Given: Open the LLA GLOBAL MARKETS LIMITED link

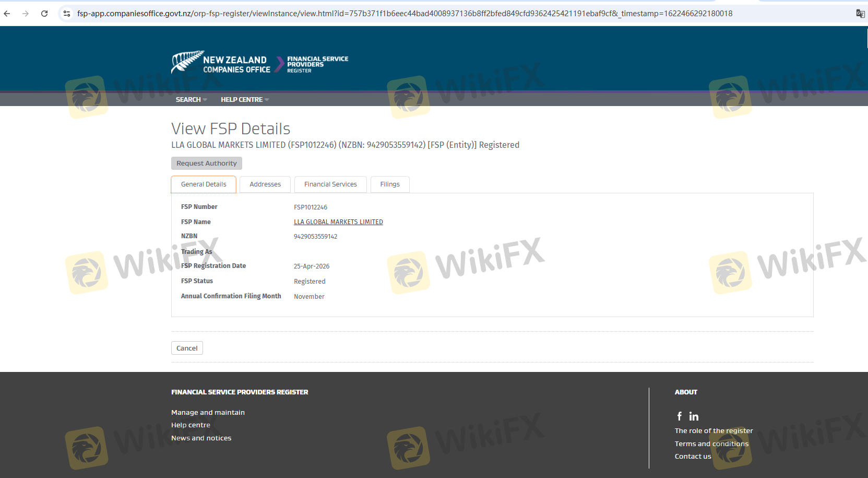Looking at the screenshot, I should (338, 222).
